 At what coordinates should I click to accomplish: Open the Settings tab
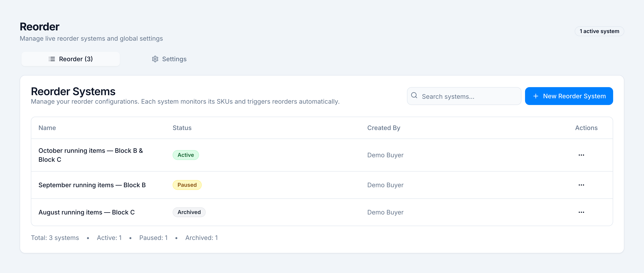(169, 59)
